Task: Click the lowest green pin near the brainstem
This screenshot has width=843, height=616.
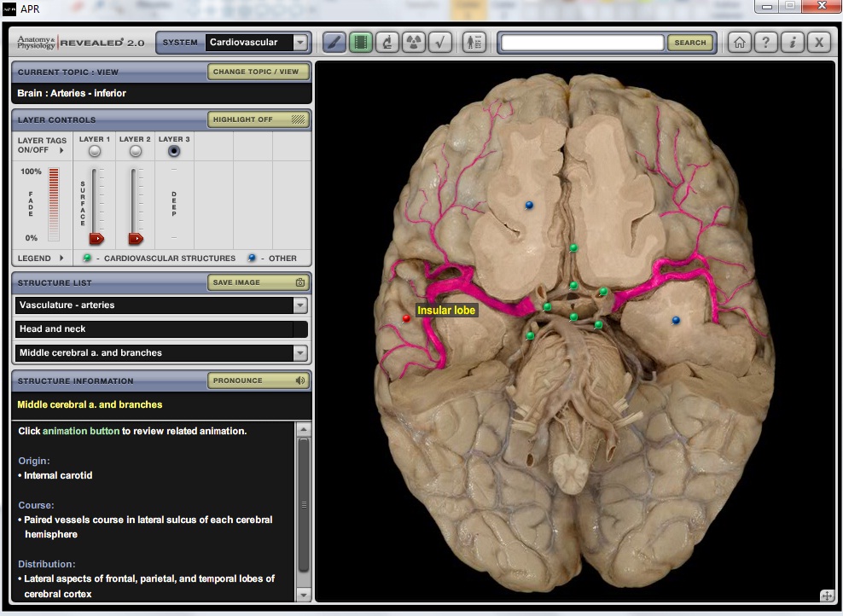Action: tap(531, 335)
